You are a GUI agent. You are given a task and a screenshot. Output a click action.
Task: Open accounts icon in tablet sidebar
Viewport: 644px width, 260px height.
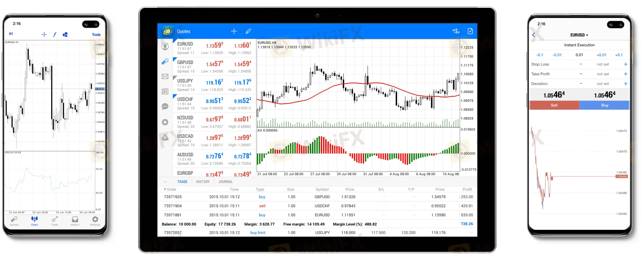(165, 46)
